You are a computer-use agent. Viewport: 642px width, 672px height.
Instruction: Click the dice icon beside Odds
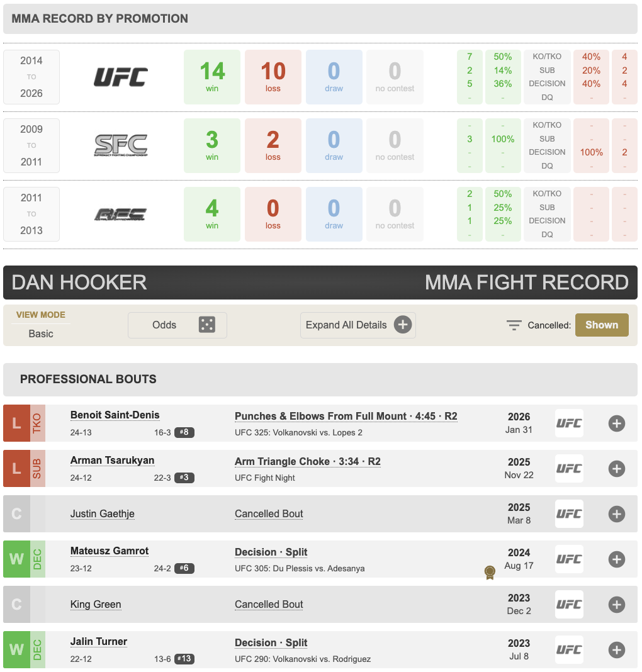(x=206, y=325)
